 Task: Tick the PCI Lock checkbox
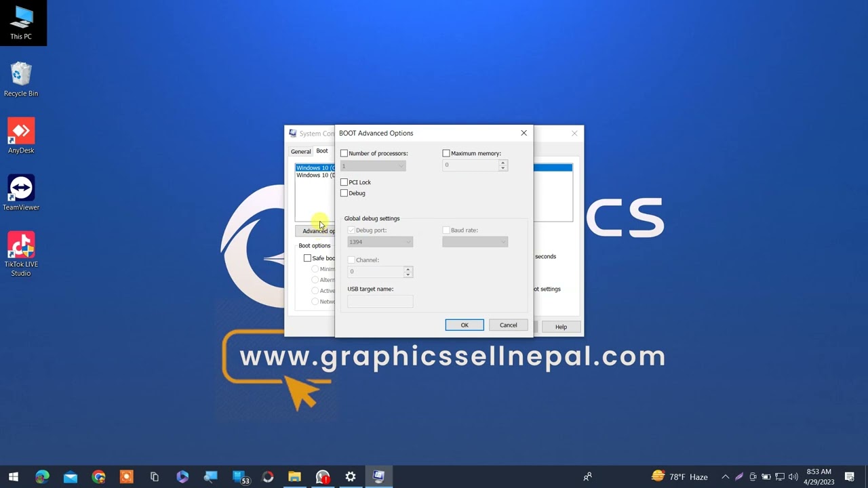tap(344, 182)
